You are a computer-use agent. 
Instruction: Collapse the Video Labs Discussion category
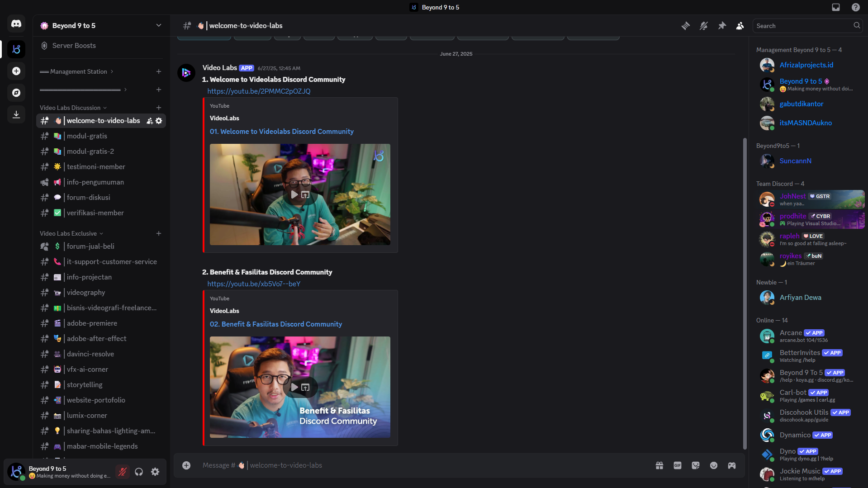coord(73,108)
